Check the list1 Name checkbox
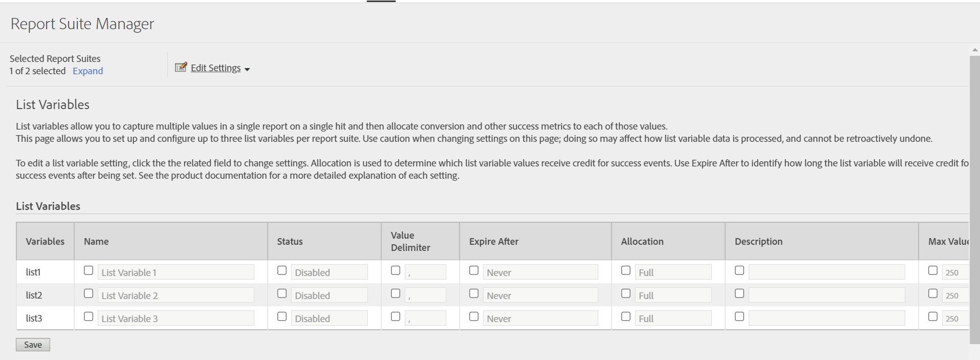Viewport: 980px width, 360px height. pos(89,270)
